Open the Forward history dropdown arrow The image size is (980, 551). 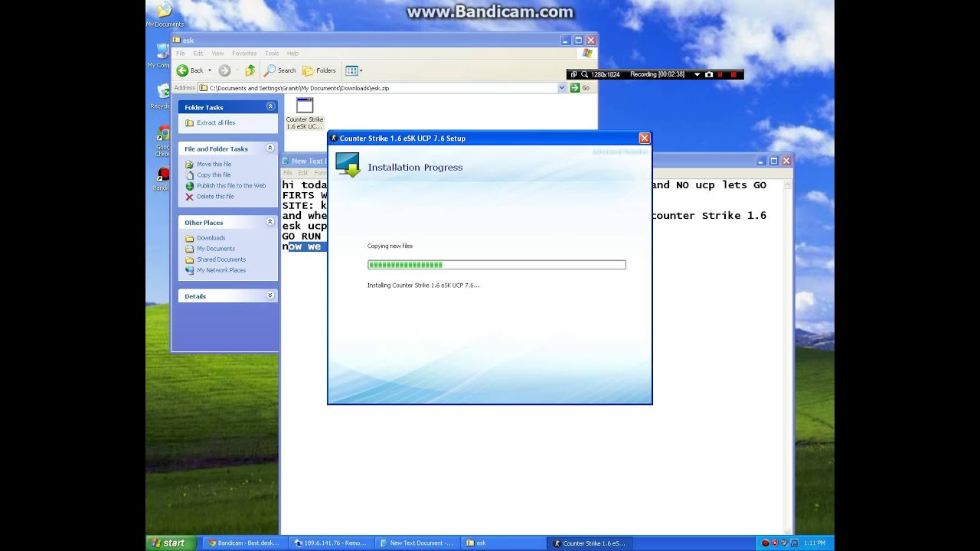click(x=237, y=70)
